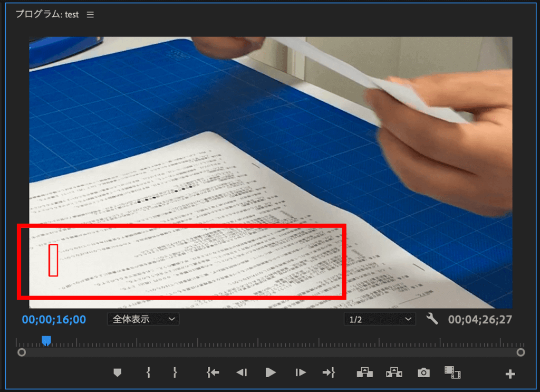Screen dimensions: 540x392
Task: Click the blue playhead on the time ruler
Action: [46, 341]
